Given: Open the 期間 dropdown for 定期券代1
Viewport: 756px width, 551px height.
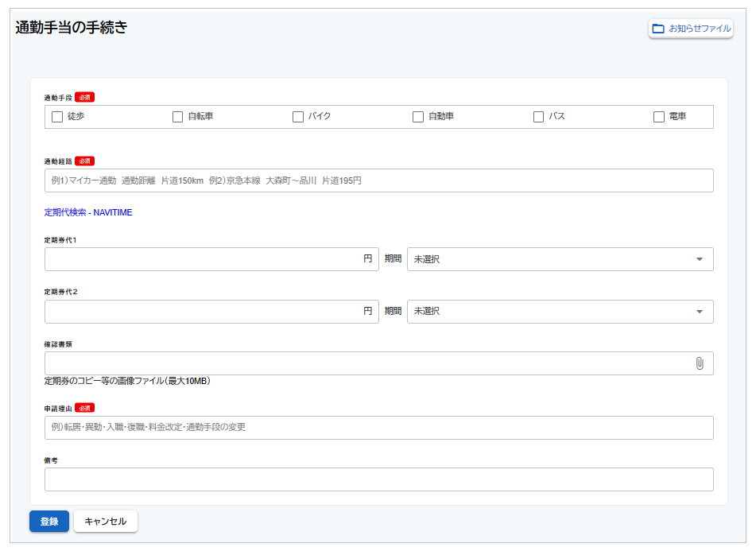Looking at the screenshot, I should click(x=559, y=259).
